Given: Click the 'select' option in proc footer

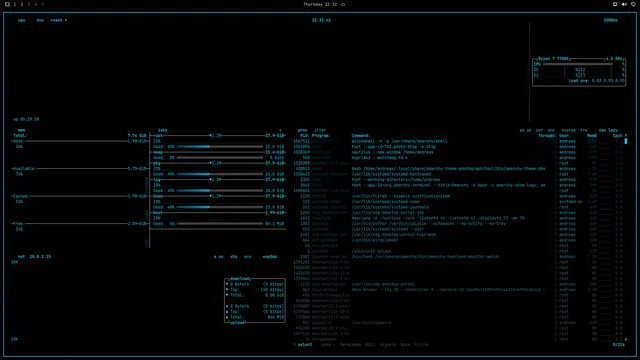Looking at the screenshot, I should 304,345.
